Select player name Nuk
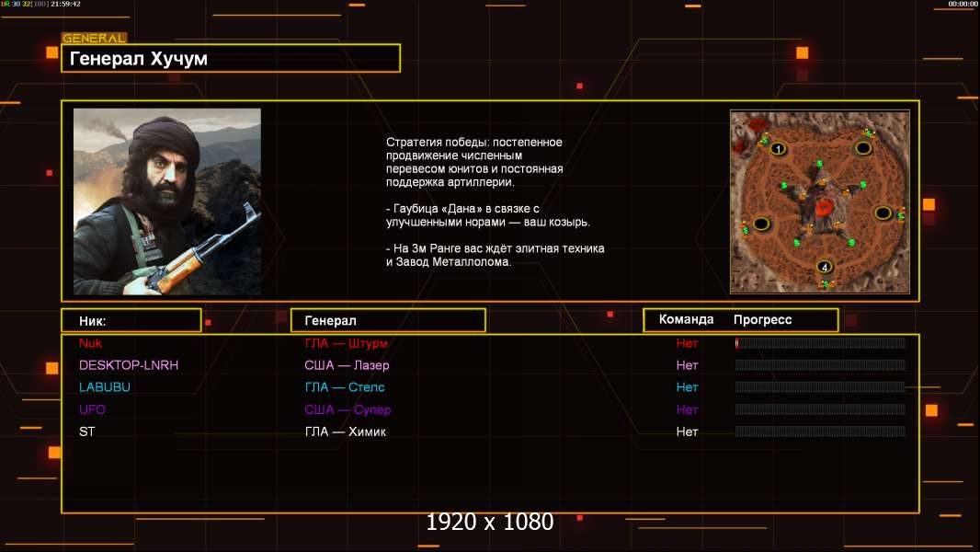 90,342
